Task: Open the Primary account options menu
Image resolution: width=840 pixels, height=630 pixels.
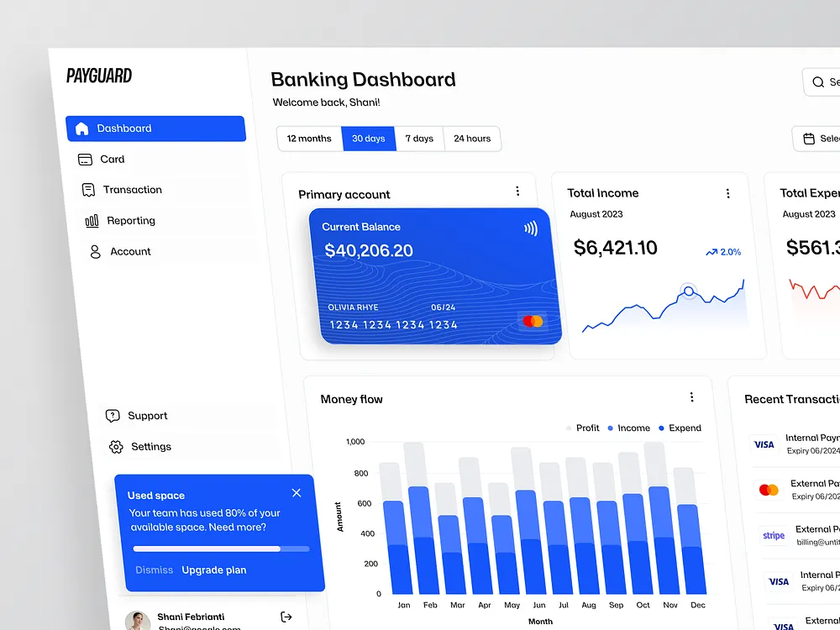Action: click(517, 192)
